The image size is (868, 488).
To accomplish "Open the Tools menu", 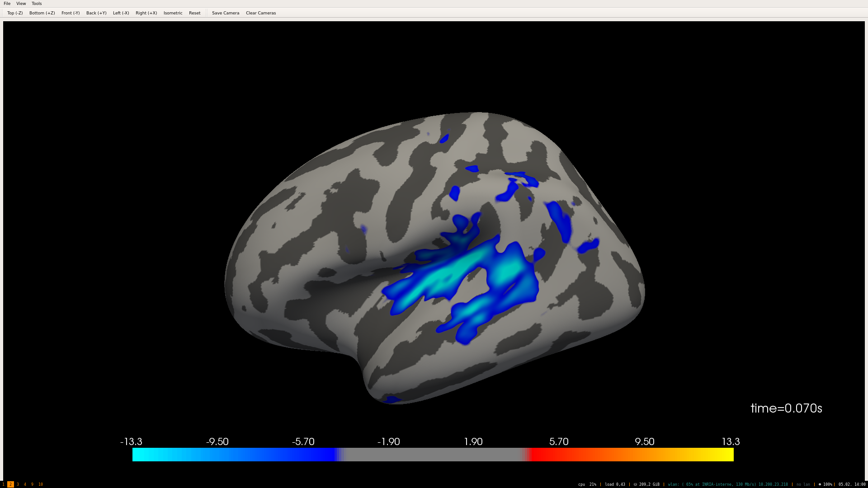I will pyautogui.click(x=37, y=4).
